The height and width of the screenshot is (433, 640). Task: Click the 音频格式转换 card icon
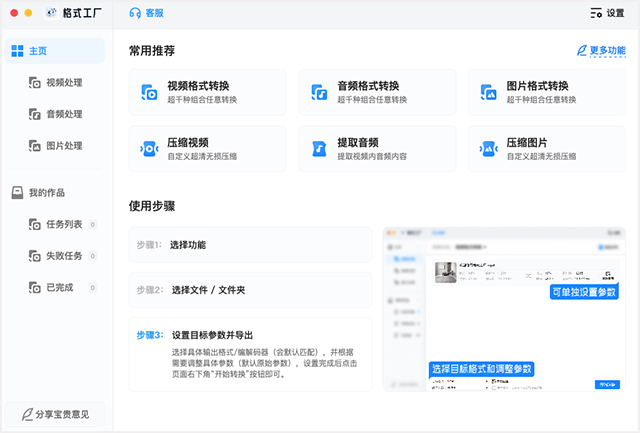pyautogui.click(x=319, y=92)
